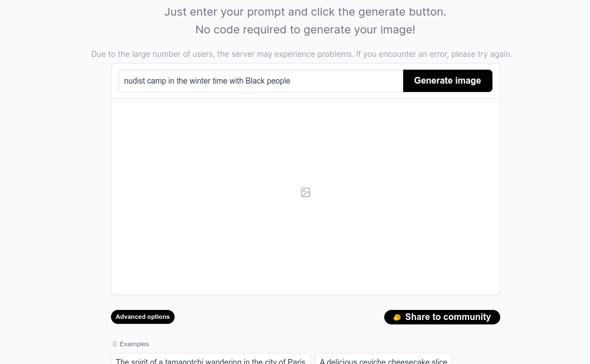Click the server problems notice text
The image size is (590, 364).
coord(301,54)
